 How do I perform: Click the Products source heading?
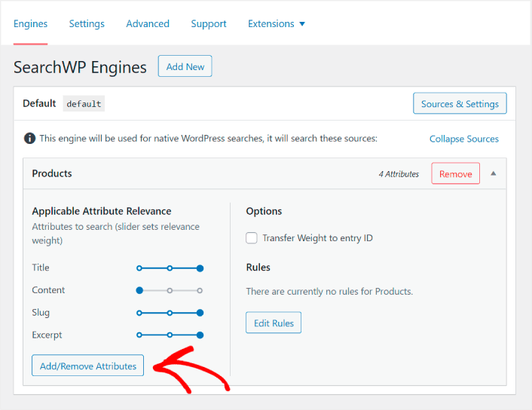(52, 173)
